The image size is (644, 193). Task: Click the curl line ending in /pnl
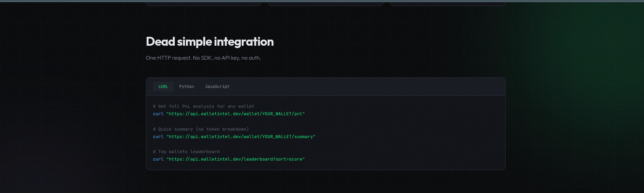click(x=229, y=114)
